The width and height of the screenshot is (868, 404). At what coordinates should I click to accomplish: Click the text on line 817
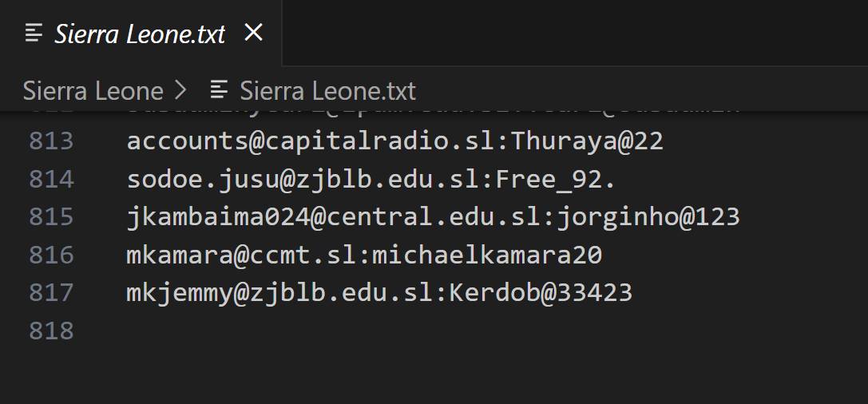click(x=379, y=292)
